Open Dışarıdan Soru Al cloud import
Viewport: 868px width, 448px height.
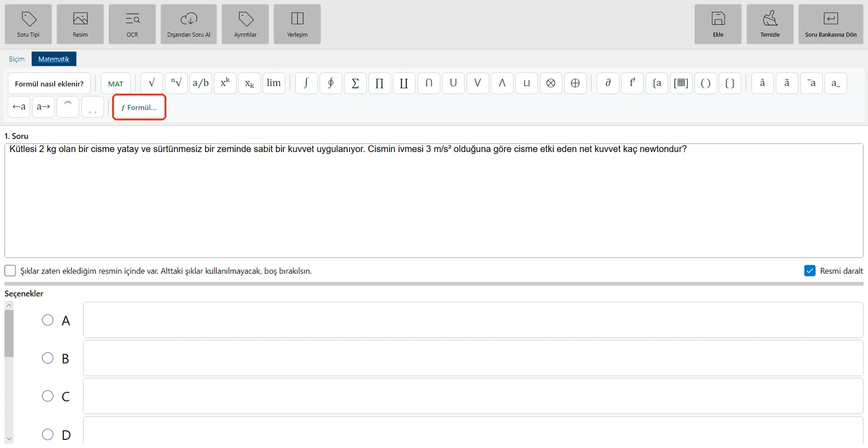189,24
